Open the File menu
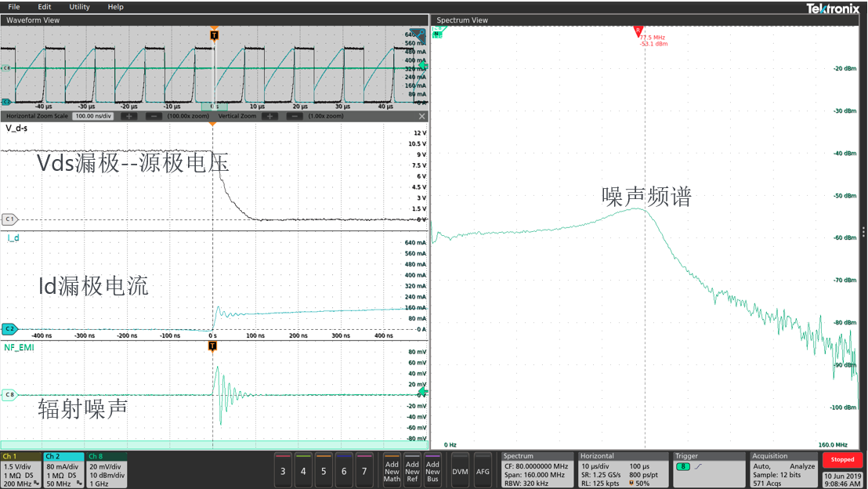This screenshot has width=868, height=489. tap(14, 7)
